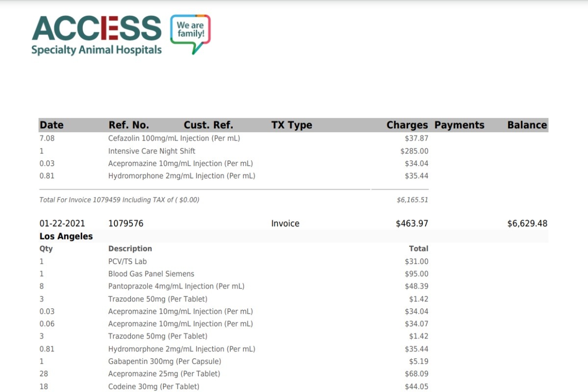588x392 pixels.
Task: Click the Los Angeles location heading
Action: (66, 236)
